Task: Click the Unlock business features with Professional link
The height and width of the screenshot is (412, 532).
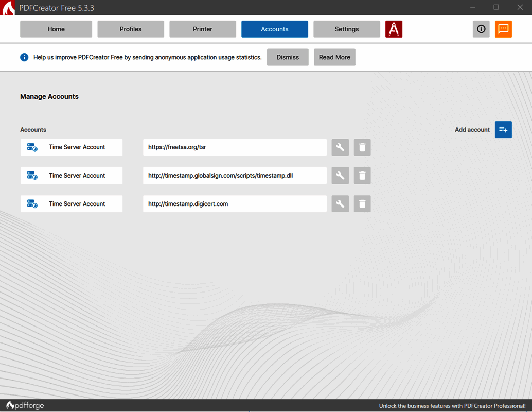Action: pyautogui.click(x=452, y=406)
